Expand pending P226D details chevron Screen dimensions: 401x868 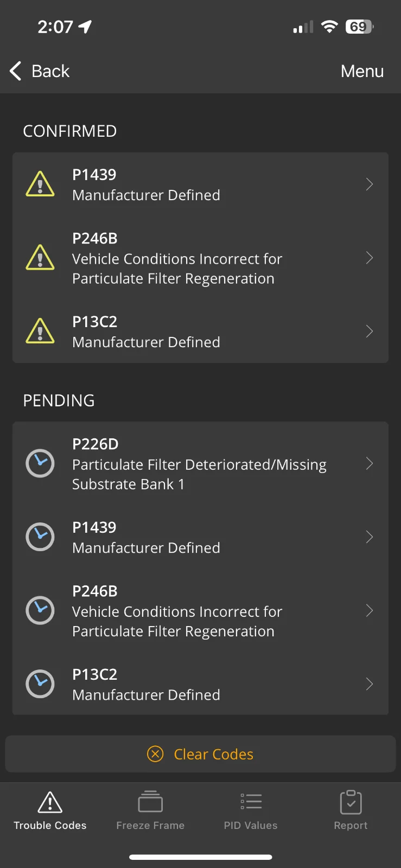[370, 463]
